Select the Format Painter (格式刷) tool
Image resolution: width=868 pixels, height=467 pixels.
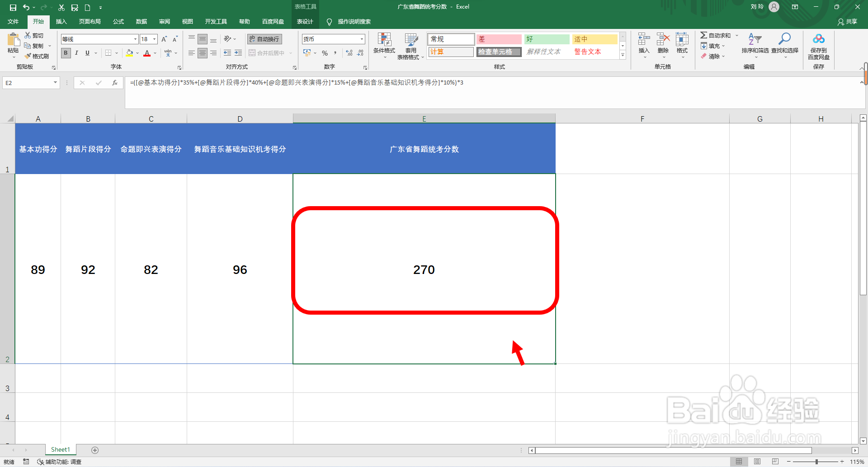(x=37, y=56)
